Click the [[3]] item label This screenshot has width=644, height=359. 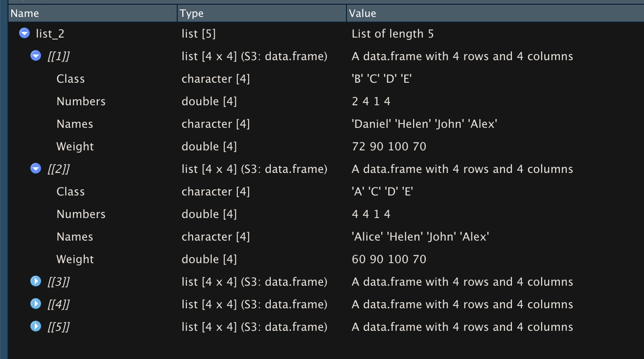(x=58, y=282)
